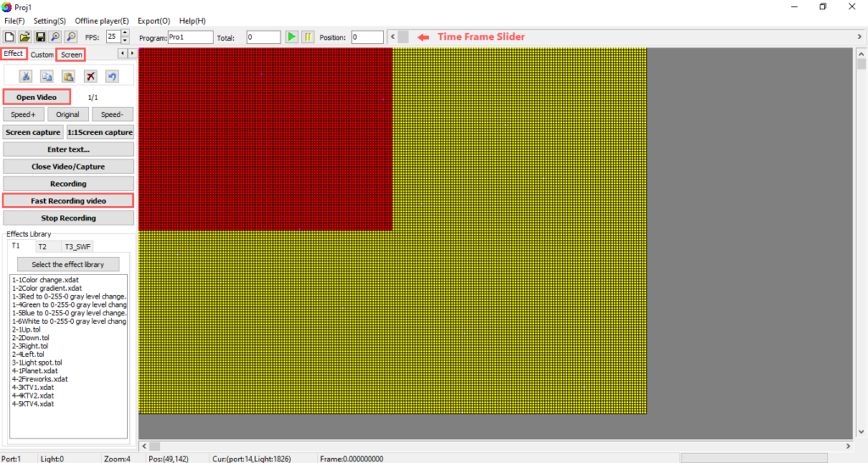The height and width of the screenshot is (463, 868).
Task: Select 4-5KTV4.xdat effect
Action: pos(33,404)
